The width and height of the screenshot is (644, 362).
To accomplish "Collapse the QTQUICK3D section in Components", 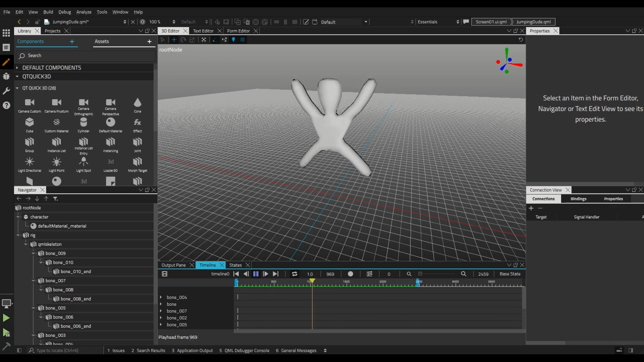I will tap(17, 76).
